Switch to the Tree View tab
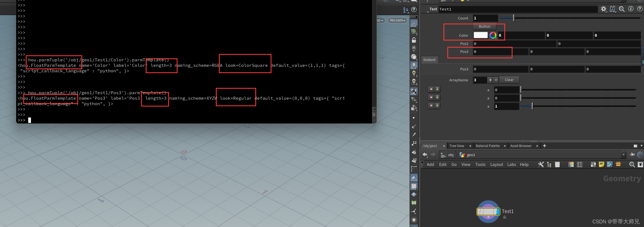This screenshot has width=644, height=227. [x=457, y=146]
